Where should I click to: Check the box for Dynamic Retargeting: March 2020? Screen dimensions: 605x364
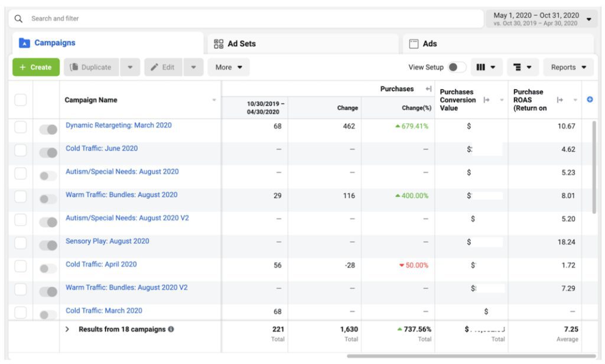pyautogui.click(x=21, y=127)
